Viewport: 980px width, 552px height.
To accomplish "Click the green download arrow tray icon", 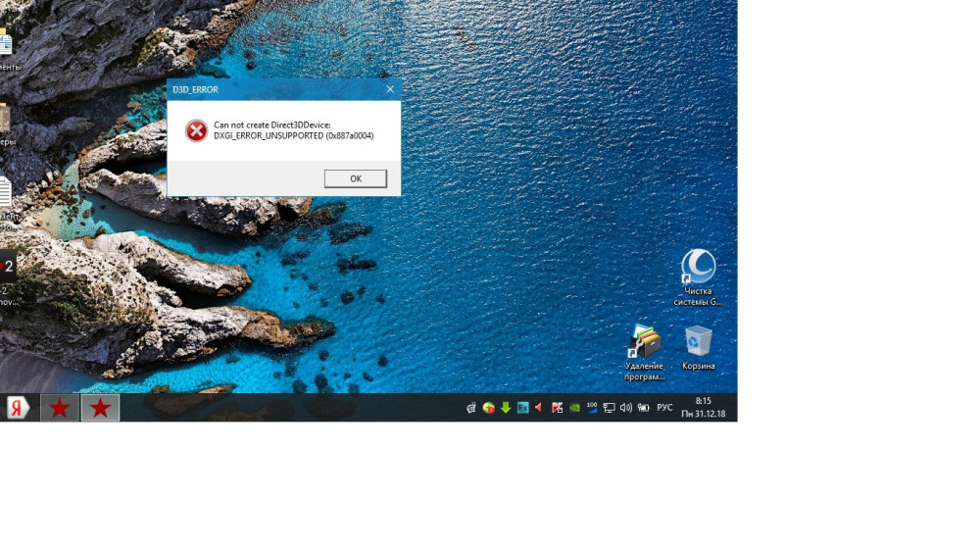I will [506, 408].
